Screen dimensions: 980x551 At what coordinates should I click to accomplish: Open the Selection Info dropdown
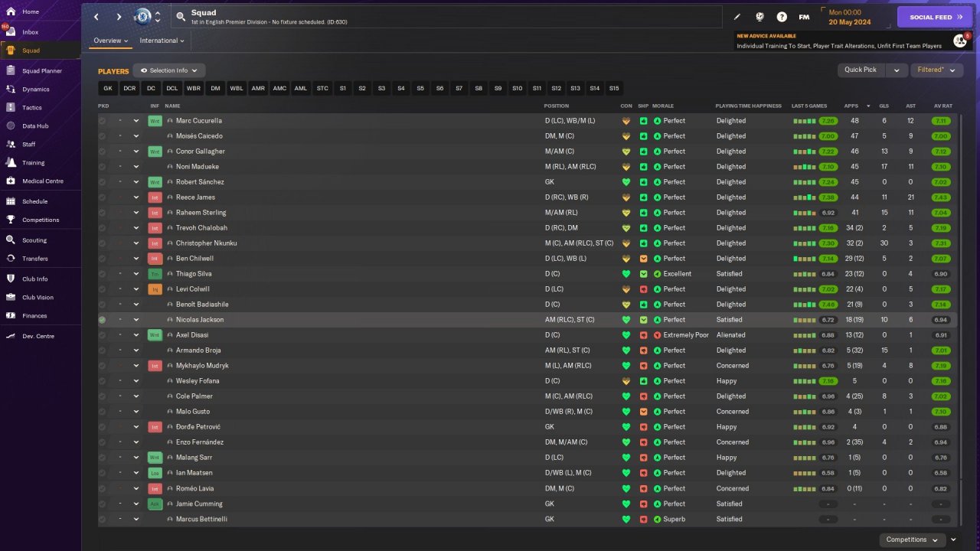(x=169, y=70)
